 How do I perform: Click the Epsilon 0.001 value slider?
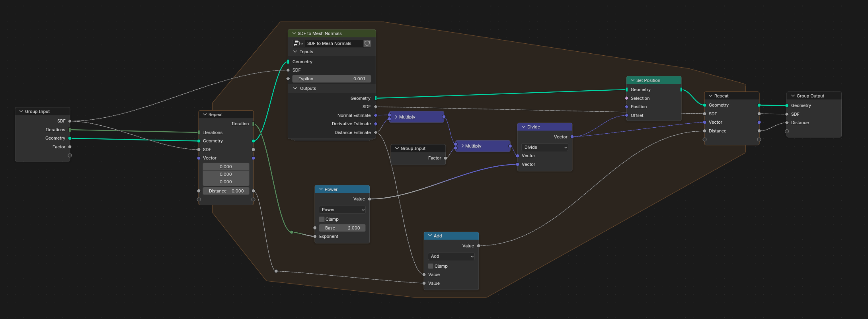(332, 79)
